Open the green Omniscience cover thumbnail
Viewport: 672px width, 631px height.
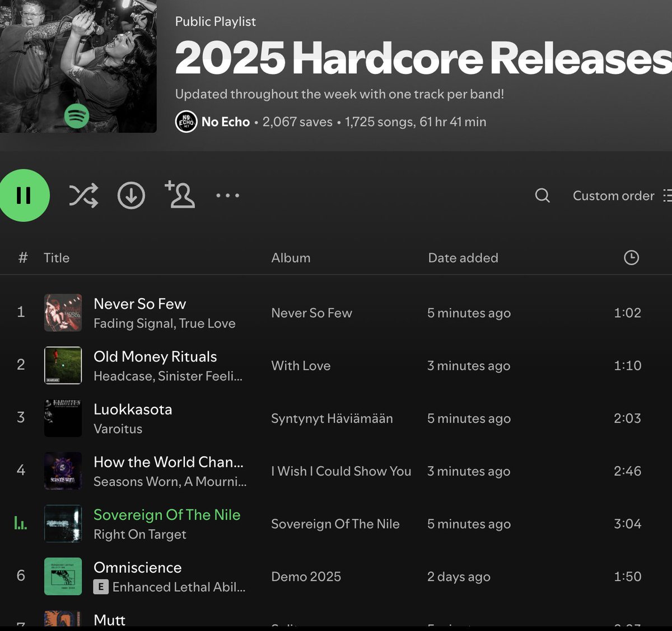point(63,576)
